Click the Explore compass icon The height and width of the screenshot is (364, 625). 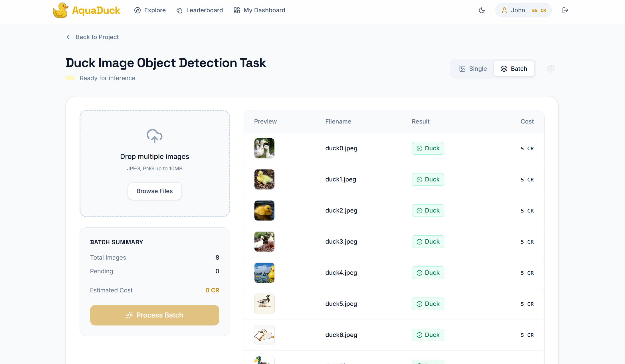click(137, 10)
